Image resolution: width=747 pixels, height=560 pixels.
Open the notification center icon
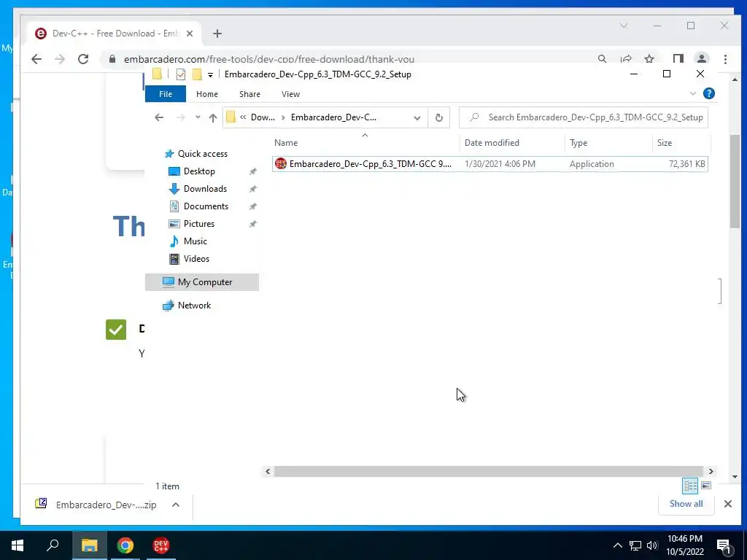click(724, 545)
